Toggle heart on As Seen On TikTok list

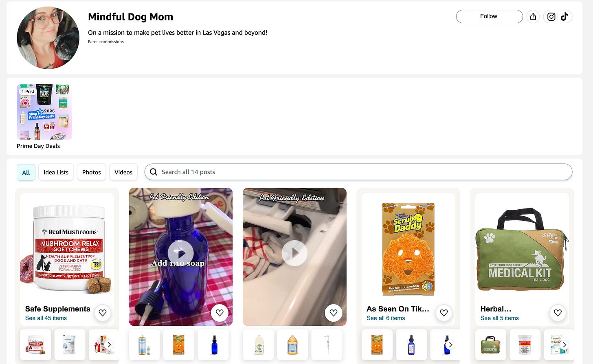pyautogui.click(x=444, y=313)
